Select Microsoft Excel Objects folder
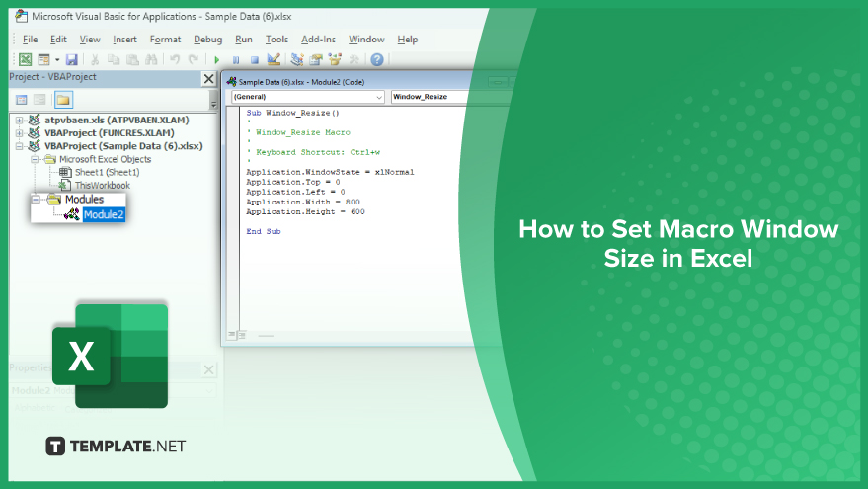This screenshot has height=489, width=868. 106,159
